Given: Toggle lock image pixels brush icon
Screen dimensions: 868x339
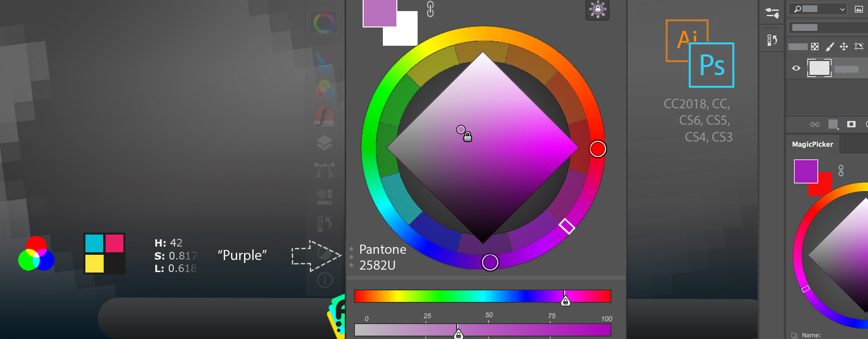Looking at the screenshot, I should click(x=829, y=47).
